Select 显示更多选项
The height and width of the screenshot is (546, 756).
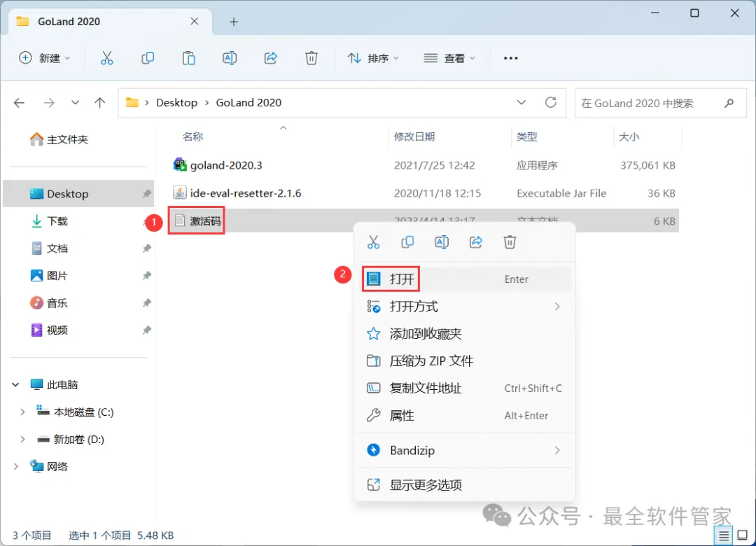(464, 484)
